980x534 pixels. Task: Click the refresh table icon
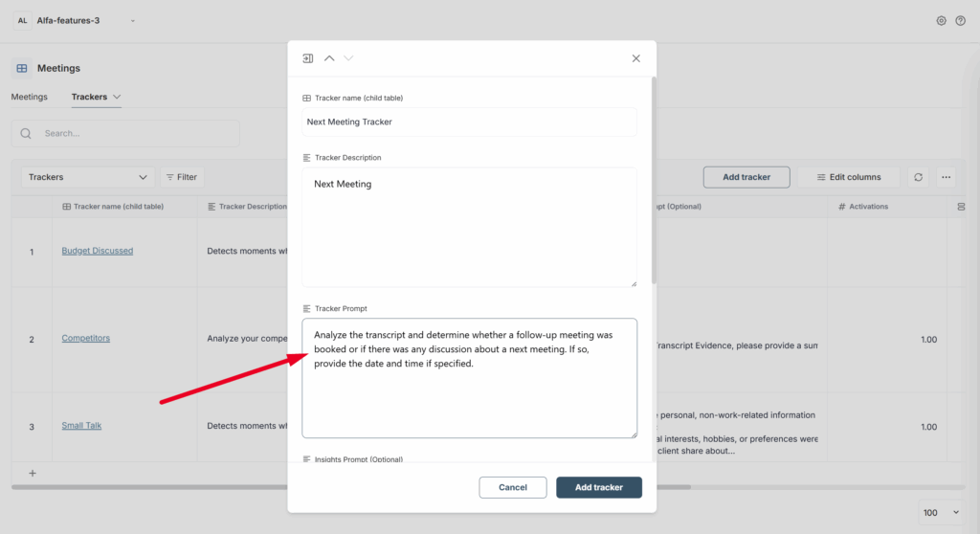[x=918, y=177]
